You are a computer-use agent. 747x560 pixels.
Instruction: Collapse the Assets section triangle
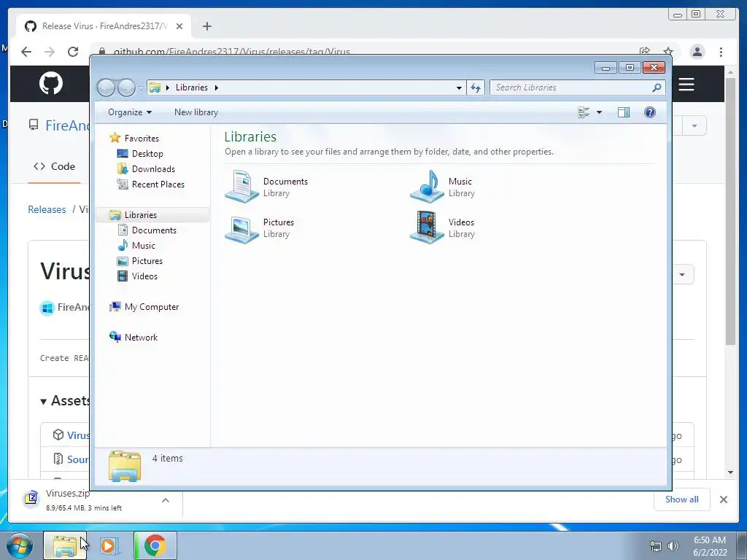click(x=43, y=402)
